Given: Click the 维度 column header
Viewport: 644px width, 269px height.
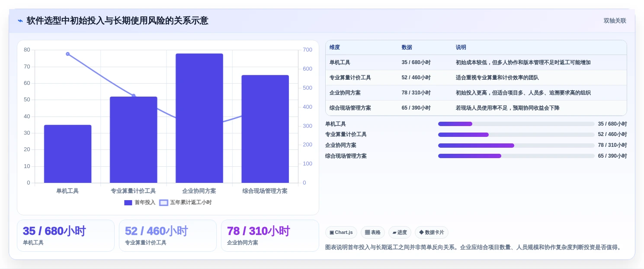Looking at the screenshot, I should point(335,48).
